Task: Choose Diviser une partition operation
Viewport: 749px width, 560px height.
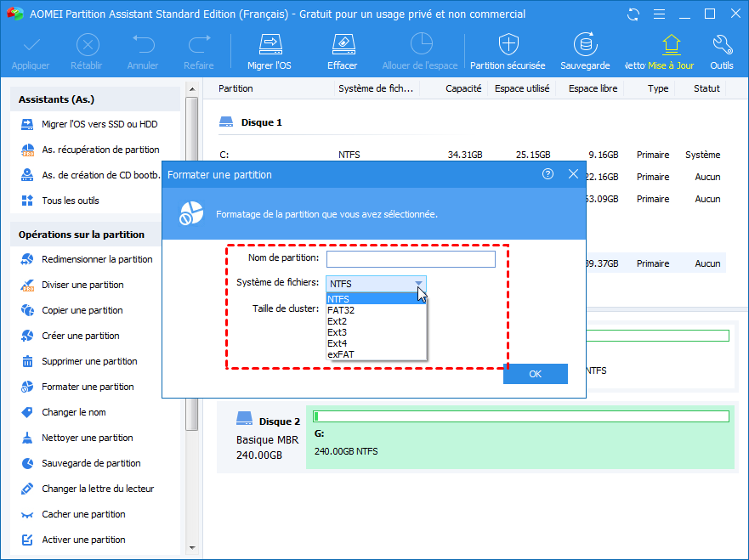Action: tap(72, 285)
